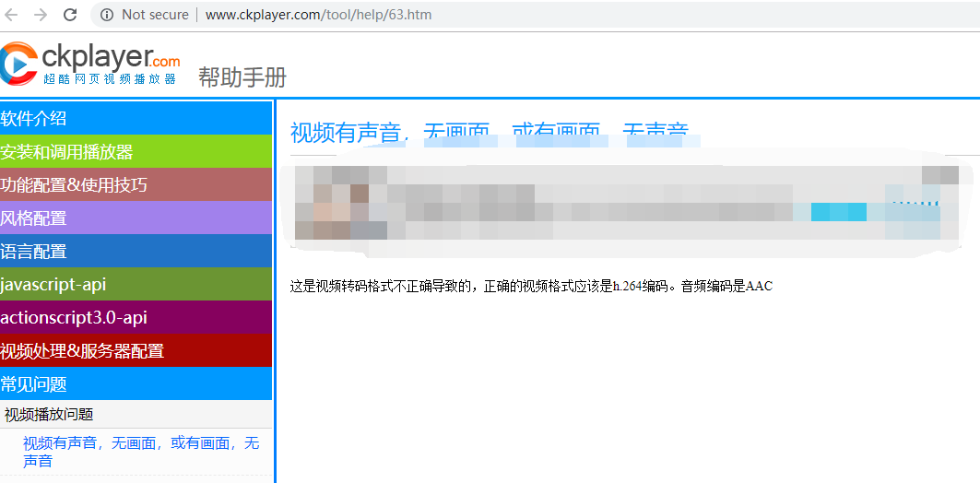
Task: Reload the page with the refresh icon
Action: pyautogui.click(x=71, y=15)
